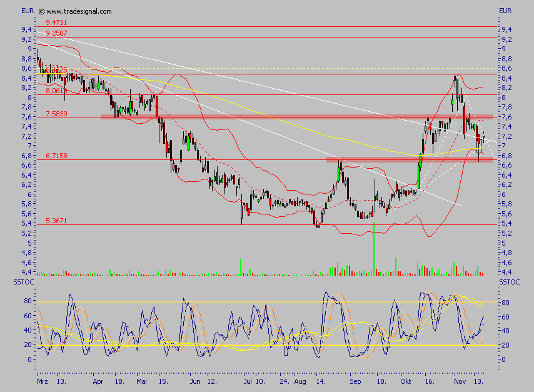This screenshot has height=392, width=534.
Task: Click the Sep label on date axis
Action: tap(356, 379)
